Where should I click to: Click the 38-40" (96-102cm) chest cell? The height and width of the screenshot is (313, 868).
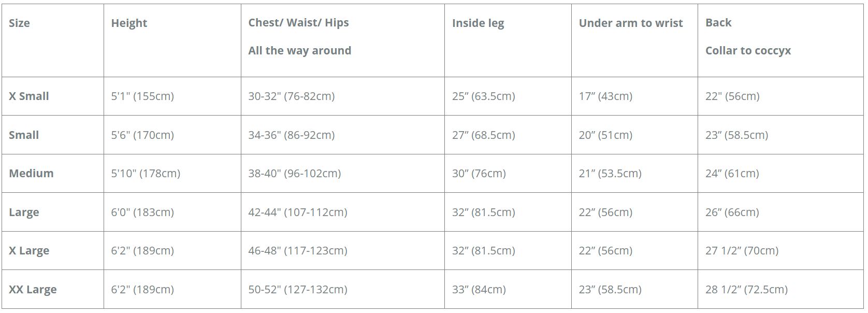click(x=294, y=174)
